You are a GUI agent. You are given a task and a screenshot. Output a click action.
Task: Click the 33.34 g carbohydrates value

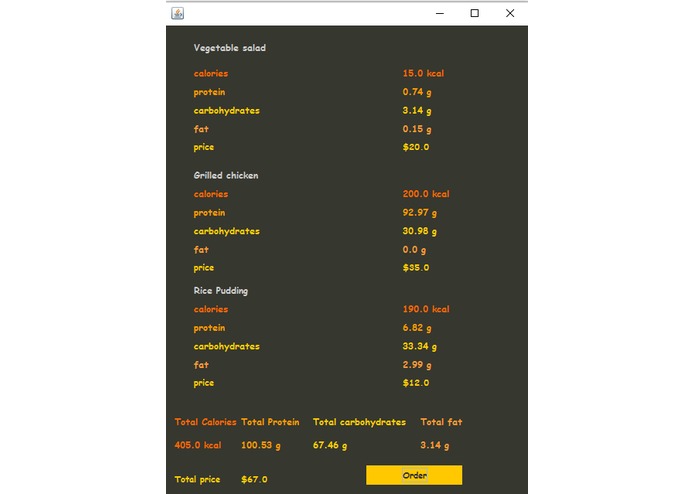pyautogui.click(x=420, y=346)
